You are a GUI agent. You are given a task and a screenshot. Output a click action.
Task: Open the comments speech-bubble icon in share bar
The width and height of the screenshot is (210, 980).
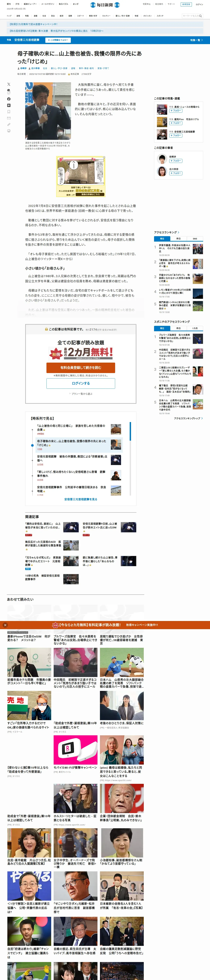tap(9, 91)
